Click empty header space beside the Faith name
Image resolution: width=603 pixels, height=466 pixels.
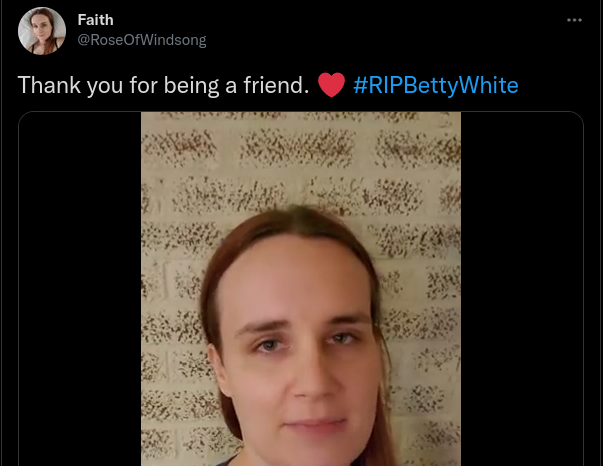coord(338,20)
